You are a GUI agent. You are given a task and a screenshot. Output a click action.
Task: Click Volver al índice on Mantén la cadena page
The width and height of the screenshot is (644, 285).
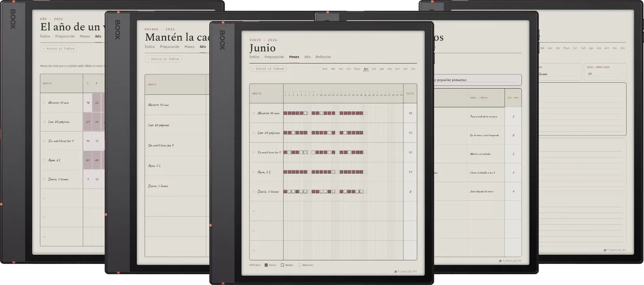(x=163, y=59)
